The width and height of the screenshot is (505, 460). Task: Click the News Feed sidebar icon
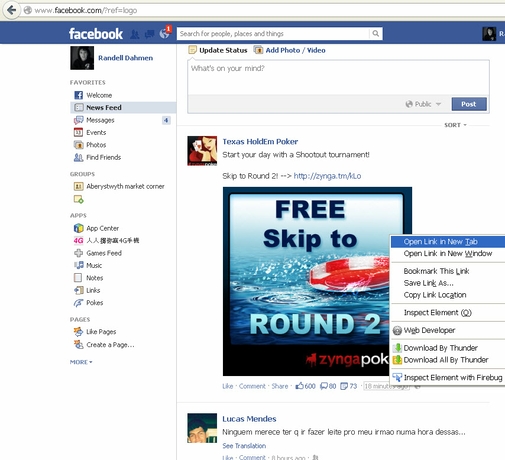point(78,107)
